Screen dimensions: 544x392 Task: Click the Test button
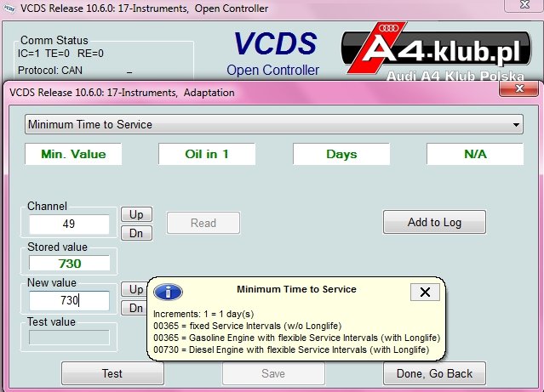pyautogui.click(x=112, y=373)
